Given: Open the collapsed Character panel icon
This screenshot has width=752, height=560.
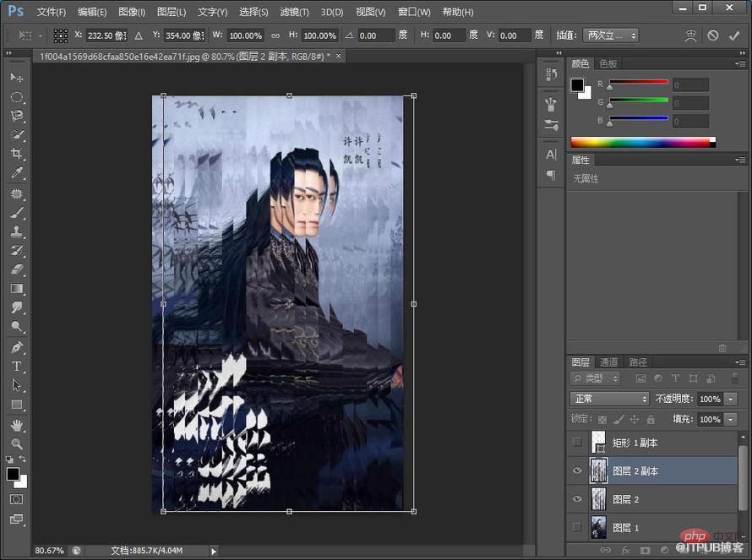Looking at the screenshot, I should pos(551,155).
